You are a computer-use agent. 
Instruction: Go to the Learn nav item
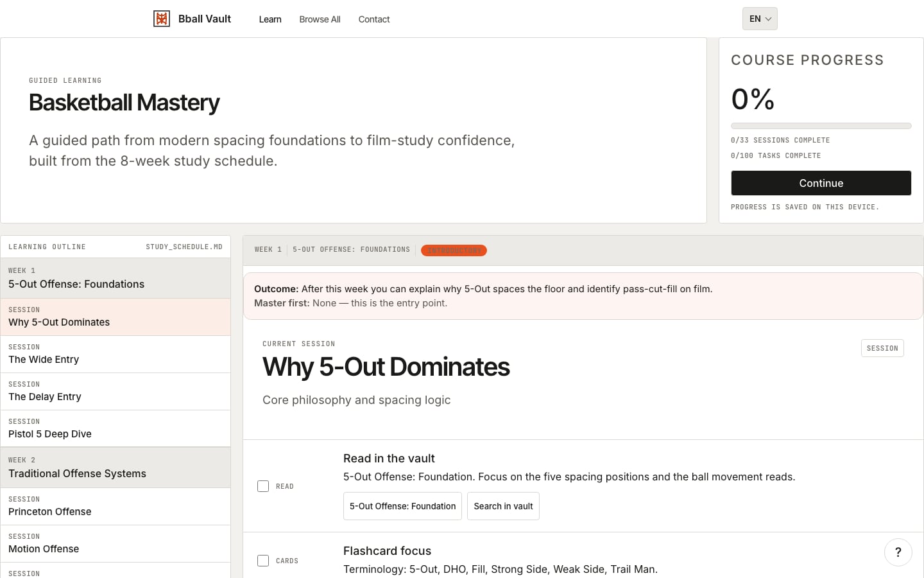pyautogui.click(x=270, y=19)
